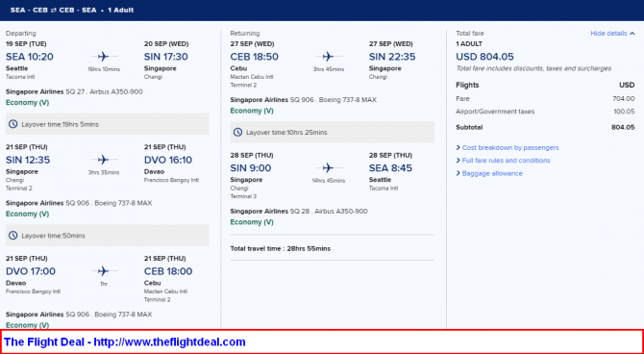Open The Flight Deal website link
Image resolution: width=644 pixels, height=354 pixels.
(x=125, y=342)
